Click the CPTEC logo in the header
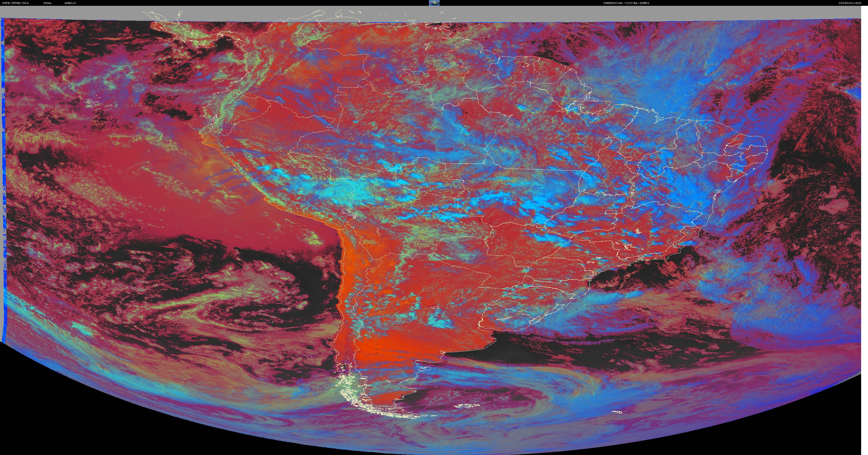The image size is (868, 455). point(434,3)
